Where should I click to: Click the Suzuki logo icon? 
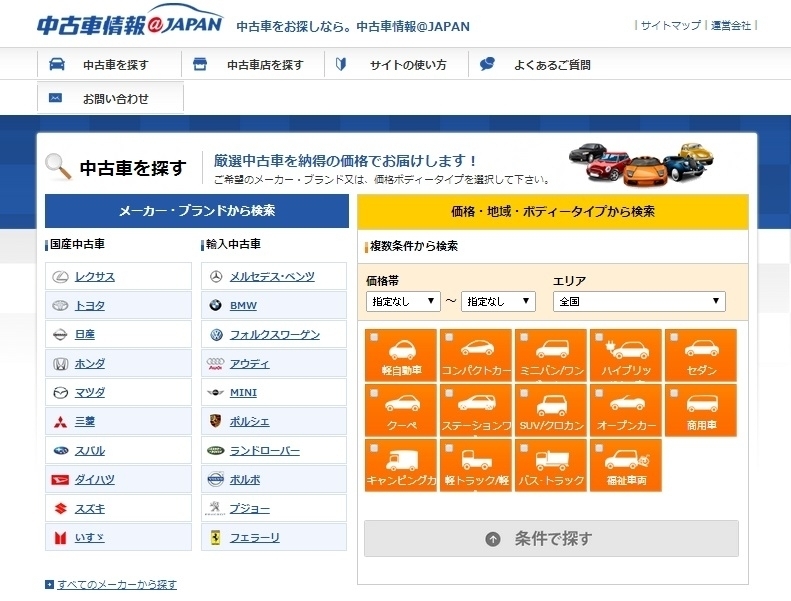[x=61, y=509]
